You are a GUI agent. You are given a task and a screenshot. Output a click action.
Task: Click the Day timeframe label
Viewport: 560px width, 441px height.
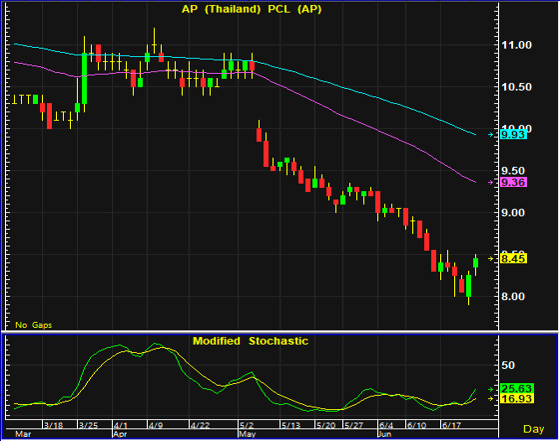pos(534,429)
